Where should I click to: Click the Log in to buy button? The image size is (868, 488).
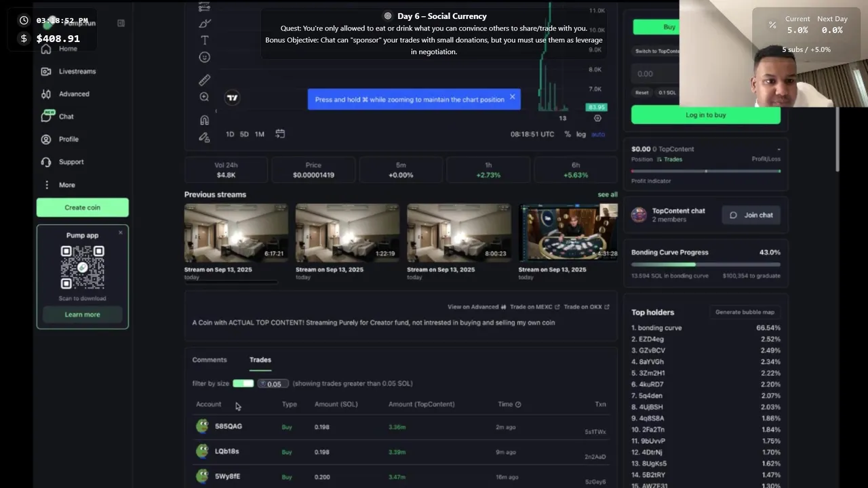tap(706, 115)
